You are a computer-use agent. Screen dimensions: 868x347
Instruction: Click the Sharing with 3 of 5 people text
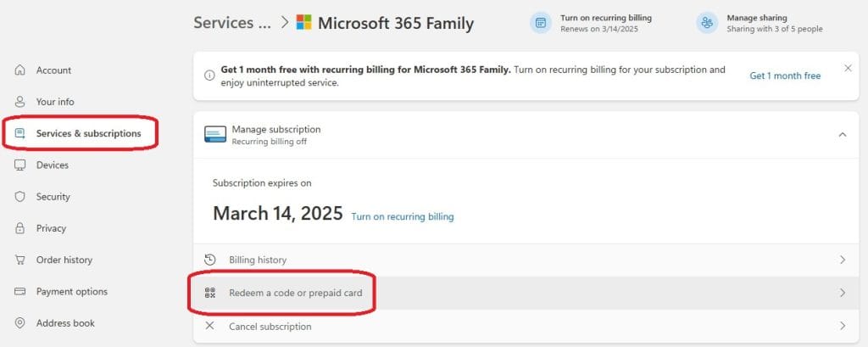[775, 29]
